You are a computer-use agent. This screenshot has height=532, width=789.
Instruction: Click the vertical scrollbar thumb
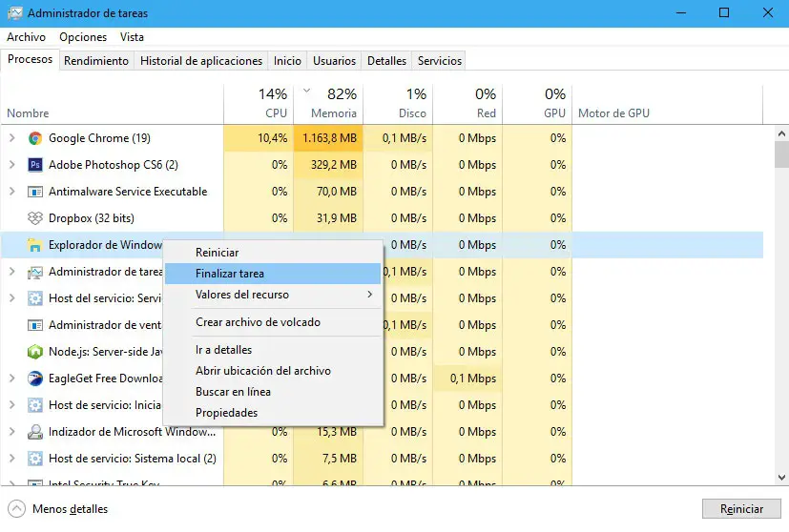point(781,153)
